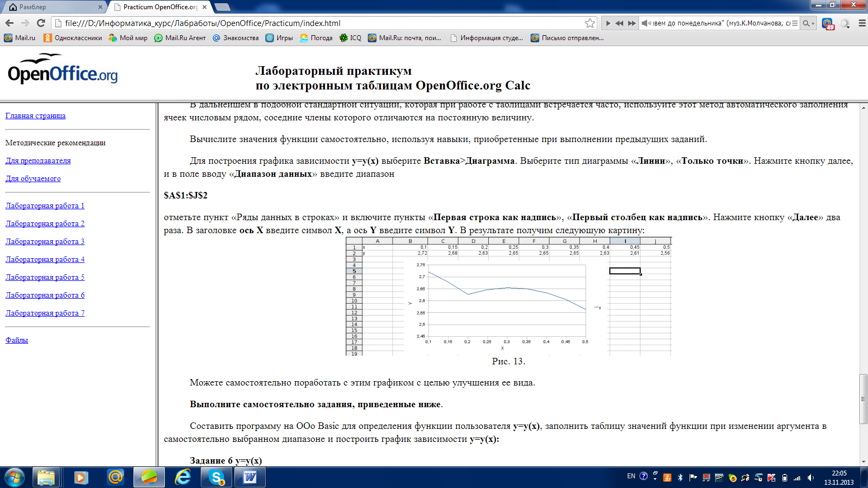868x488 pixels.
Task: Open the Погода bookmark
Action: (x=316, y=38)
